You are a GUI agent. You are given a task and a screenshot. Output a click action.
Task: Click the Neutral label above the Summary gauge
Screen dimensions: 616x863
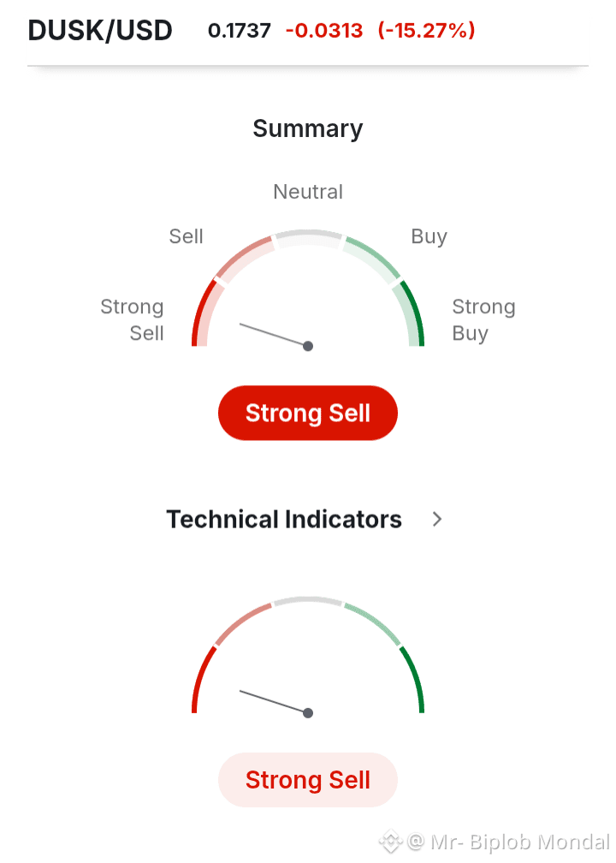(308, 192)
